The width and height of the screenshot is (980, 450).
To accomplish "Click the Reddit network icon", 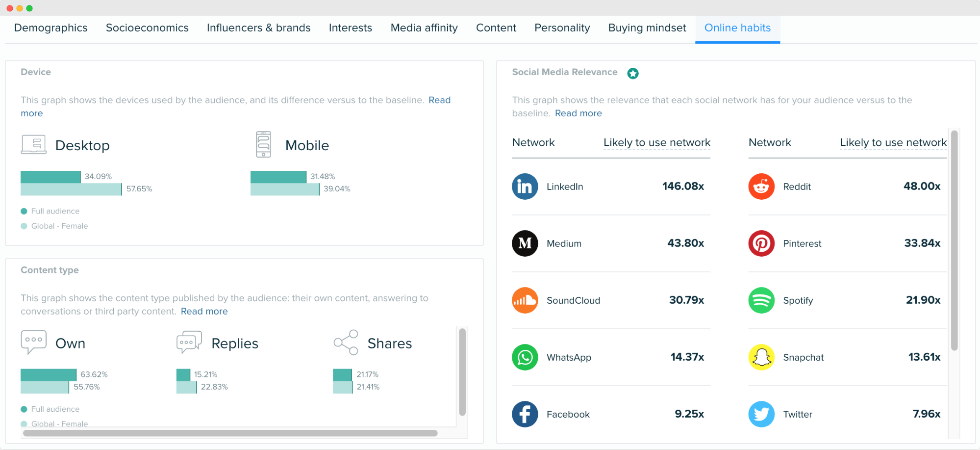I will (761, 186).
